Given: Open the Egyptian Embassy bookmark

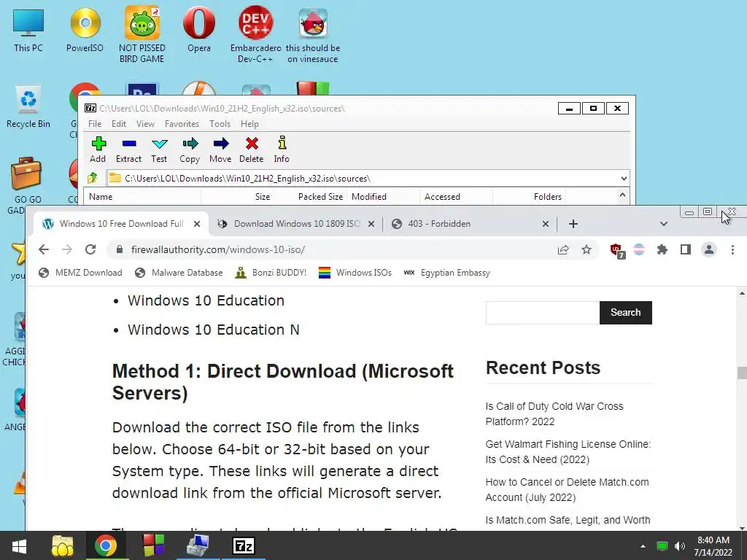Looking at the screenshot, I should click(446, 273).
